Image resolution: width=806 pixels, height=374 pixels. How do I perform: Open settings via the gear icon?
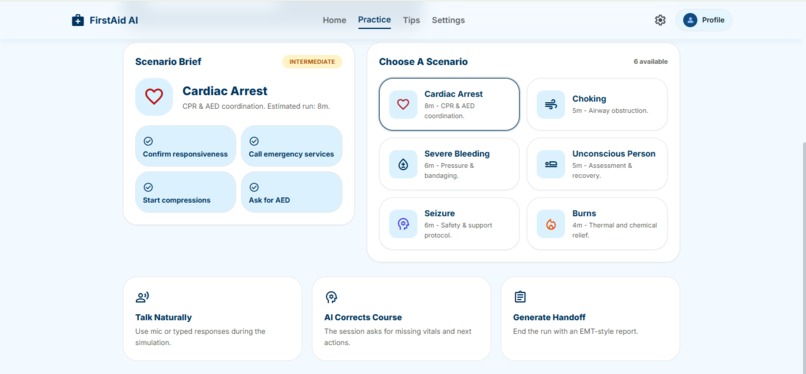click(660, 20)
